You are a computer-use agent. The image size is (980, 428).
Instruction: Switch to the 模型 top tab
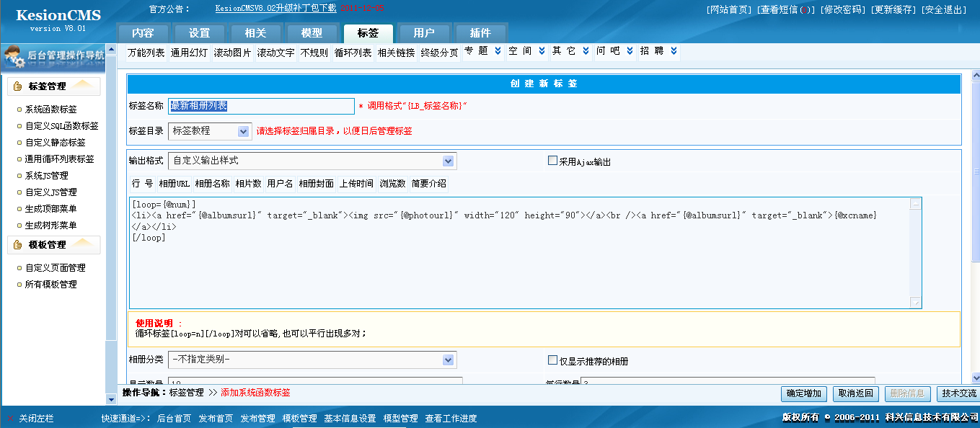[x=312, y=33]
